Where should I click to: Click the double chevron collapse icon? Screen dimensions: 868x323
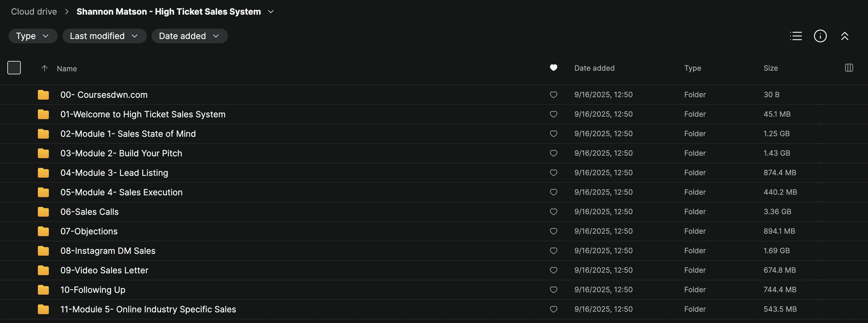844,36
